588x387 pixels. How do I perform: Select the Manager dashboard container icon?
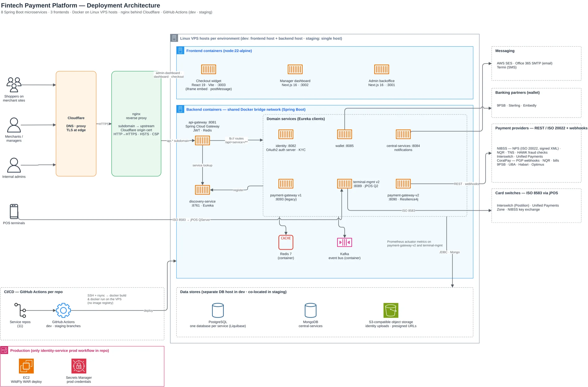pyautogui.click(x=295, y=69)
